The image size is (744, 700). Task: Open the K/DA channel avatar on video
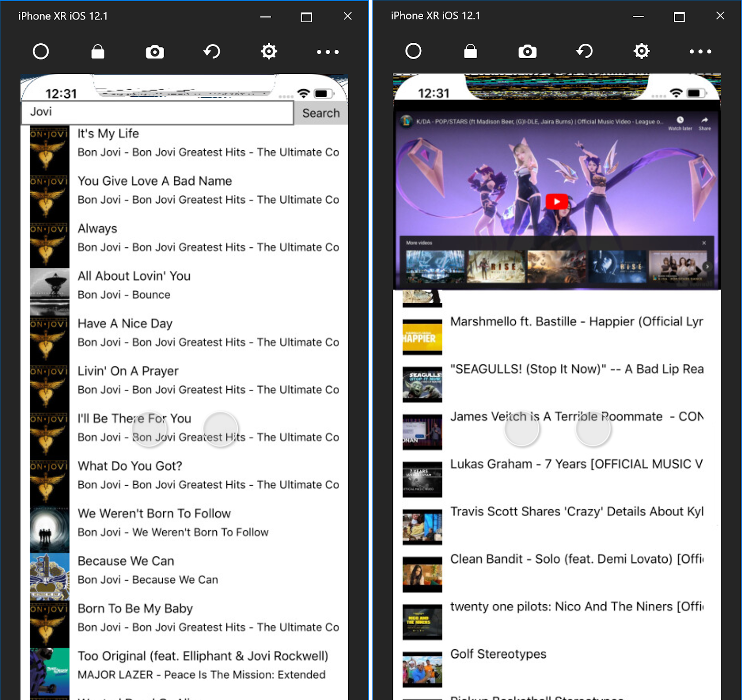(x=406, y=121)
